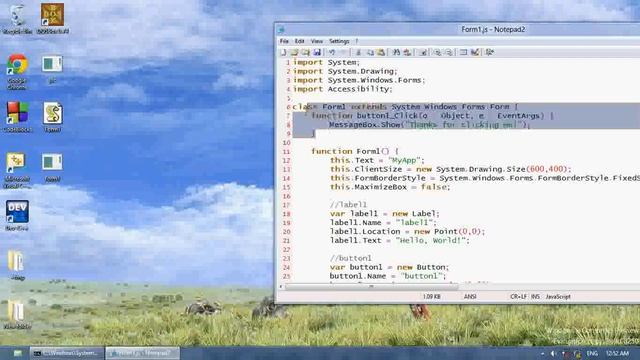Image resolution: width=640 pixels, height=360 pixels.
Task: Click the DOSBox desktop shortcut
Action: coord(52,19)
